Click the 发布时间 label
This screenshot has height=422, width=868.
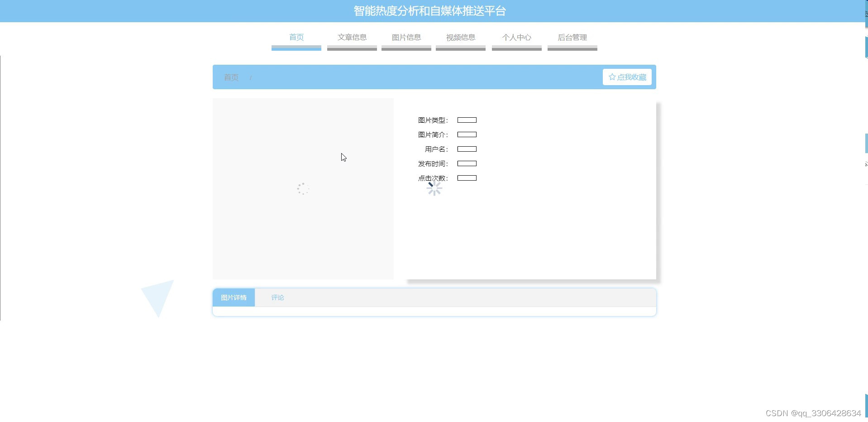(x=433, y=163)
